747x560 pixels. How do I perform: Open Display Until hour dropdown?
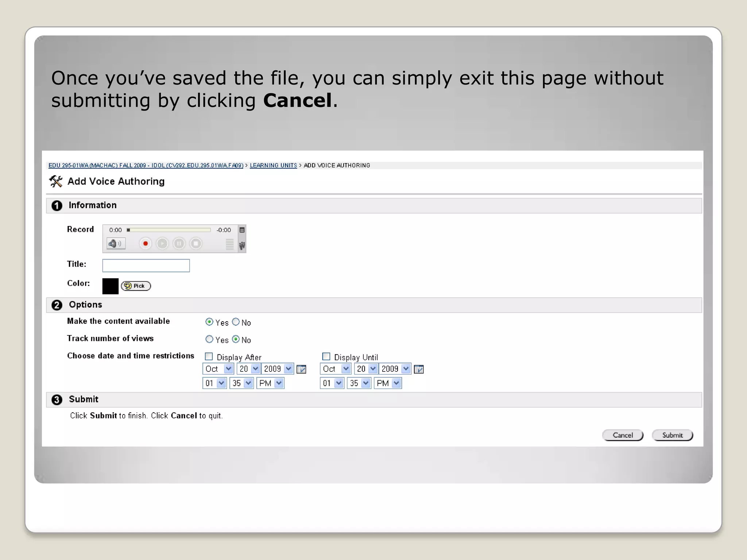pos(332,383)
